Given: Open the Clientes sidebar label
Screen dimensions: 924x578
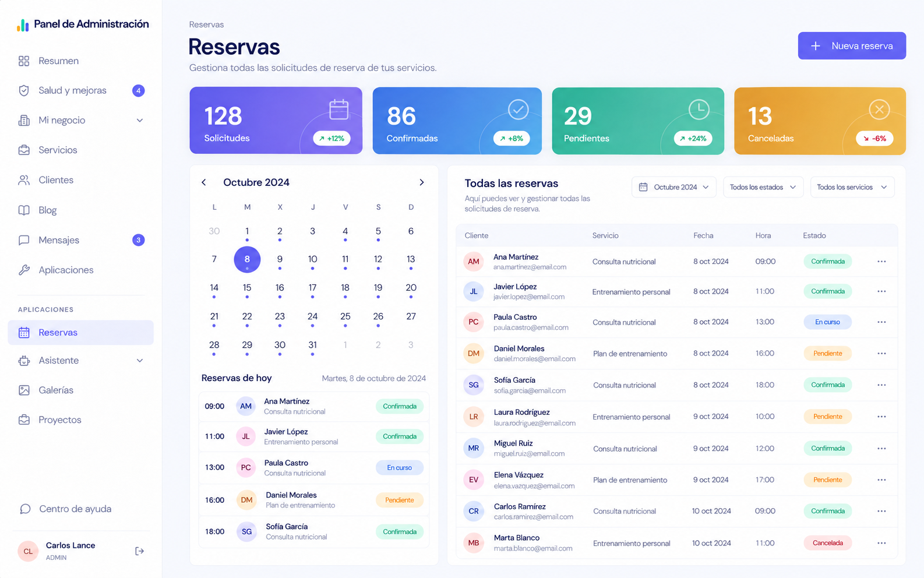Looking at the screenshot, I should (x=56, y=180).
